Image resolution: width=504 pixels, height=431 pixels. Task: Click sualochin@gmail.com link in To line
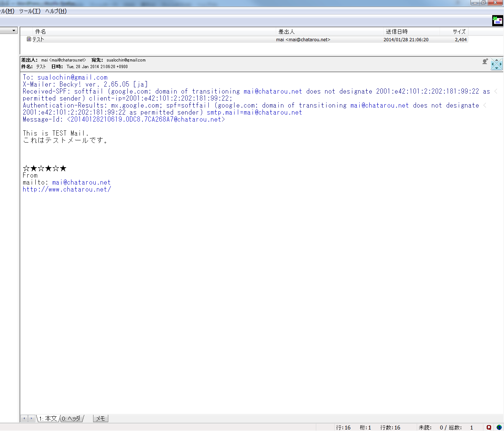click(x=73, y=77)
